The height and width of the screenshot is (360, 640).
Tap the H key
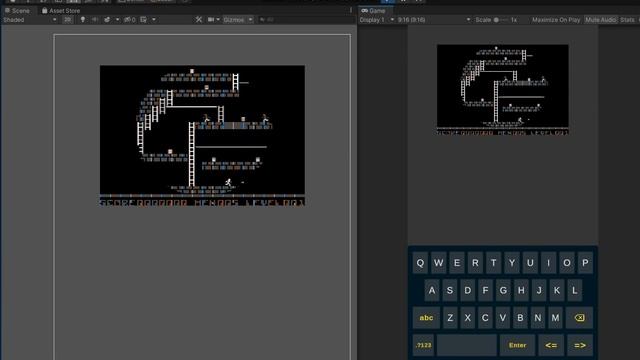(521, 290)
